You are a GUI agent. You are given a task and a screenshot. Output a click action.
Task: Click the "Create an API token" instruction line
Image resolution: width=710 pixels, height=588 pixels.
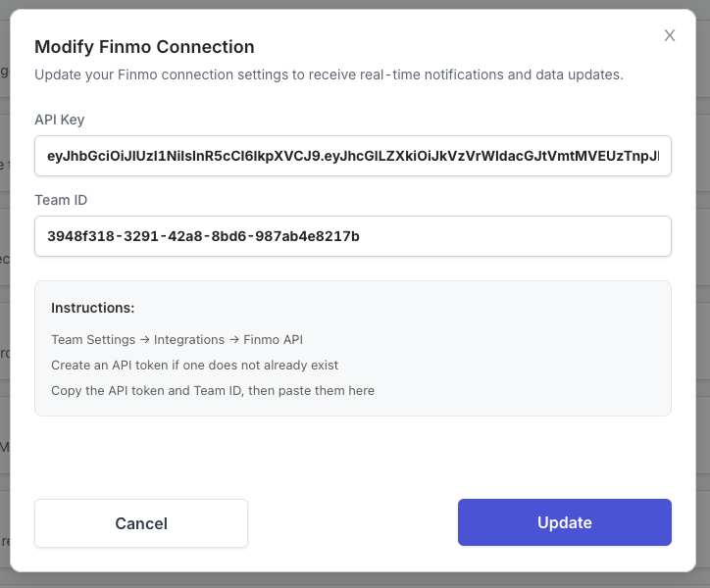[194, 365]
